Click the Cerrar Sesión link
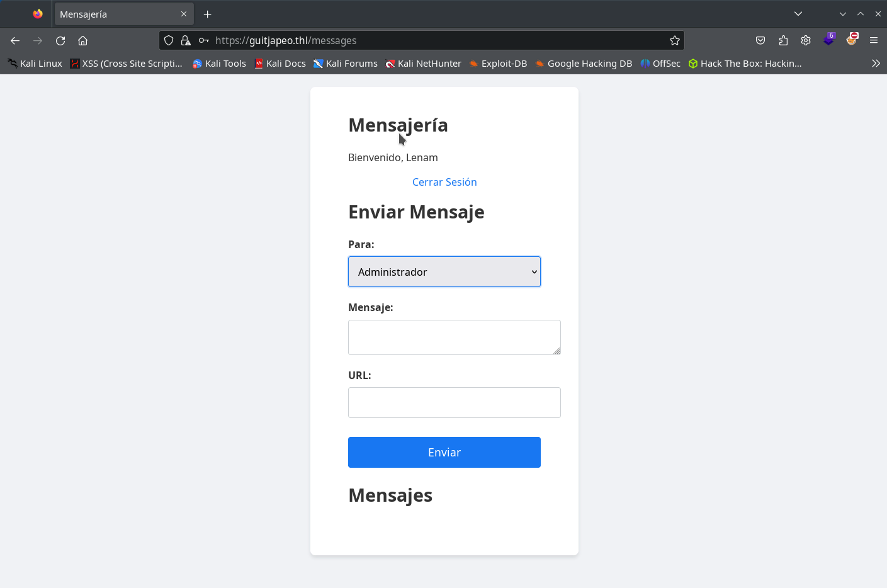This screenshot has height=588, width=887. pyautogui.click(x=444, y=182)
